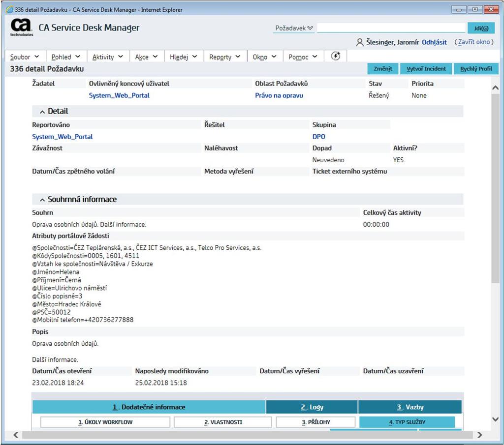Viewport: 504px width, 445px height.
Task: Click into the top search input field
Action: coord(391,28)
